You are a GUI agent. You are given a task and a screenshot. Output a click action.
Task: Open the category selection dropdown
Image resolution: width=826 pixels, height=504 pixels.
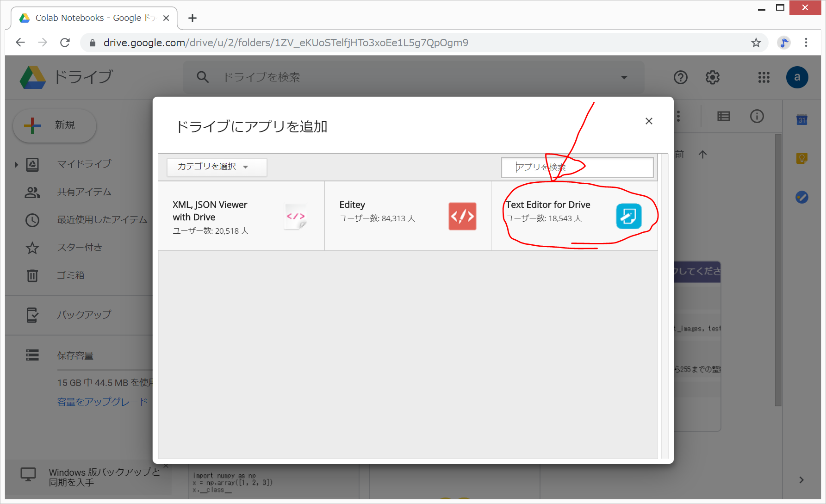coord(217,167)
